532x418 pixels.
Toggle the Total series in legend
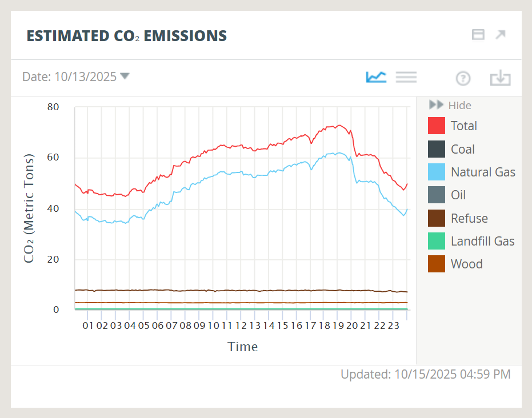463,126
